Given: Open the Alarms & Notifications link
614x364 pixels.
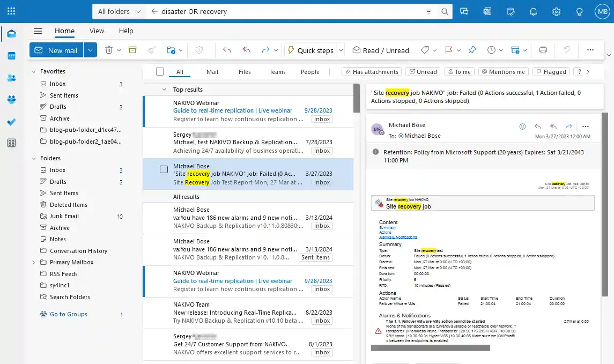Looking at the screenshot, I should pos(398,237).
